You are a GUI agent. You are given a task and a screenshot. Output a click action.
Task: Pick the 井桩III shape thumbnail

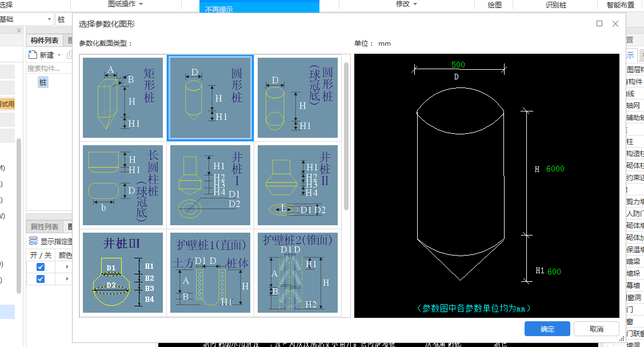[x=123, y=273]
